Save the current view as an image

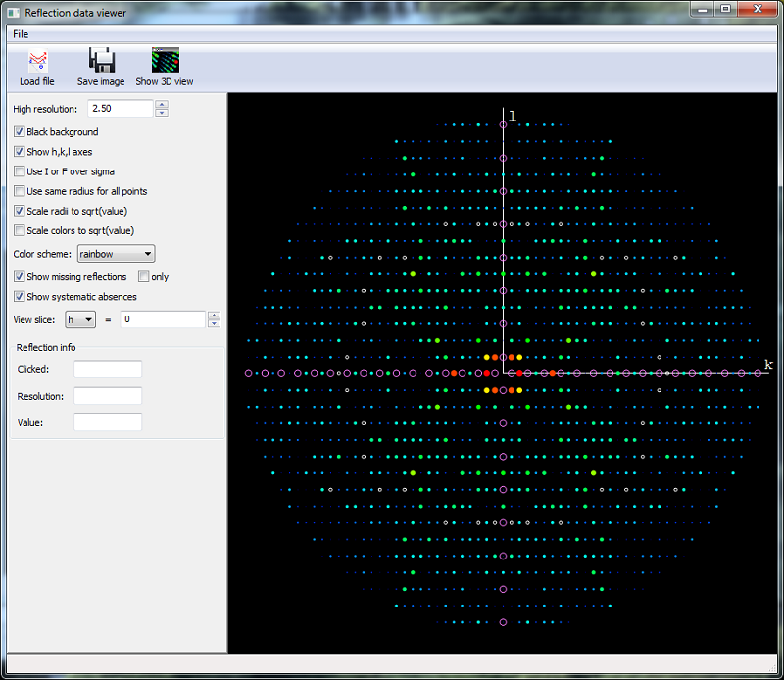pos(100,66)
